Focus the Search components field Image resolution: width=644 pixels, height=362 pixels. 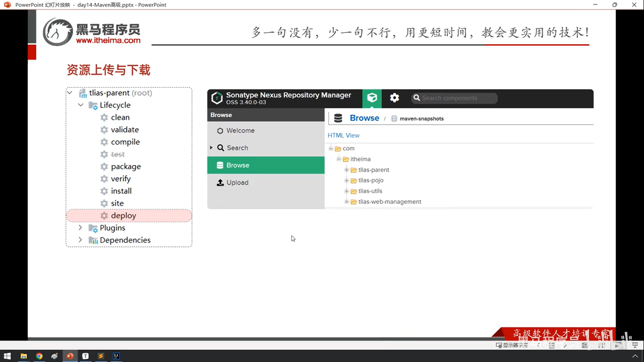(454, 98)
